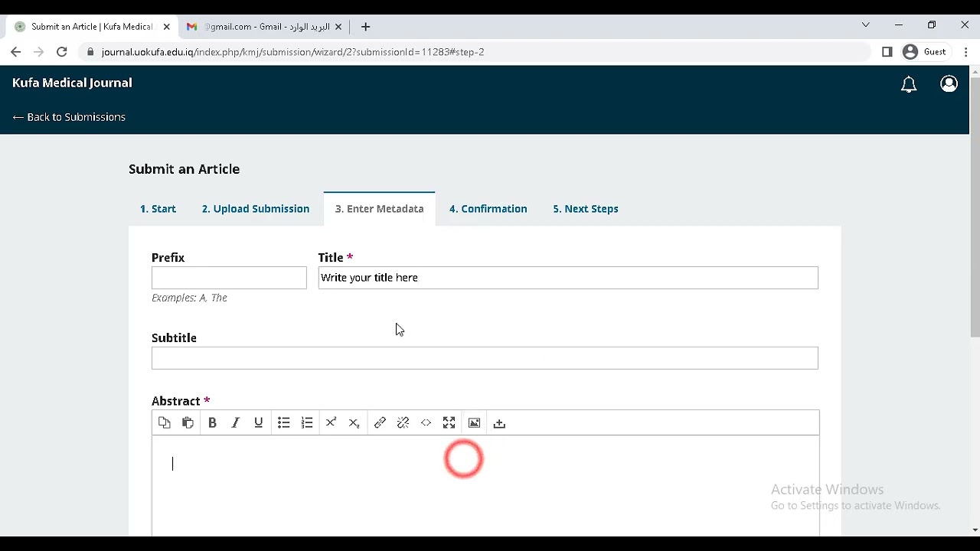The image size is (980, 551).
Task: Click inside the Abstract text area
Action: point(485,486)
